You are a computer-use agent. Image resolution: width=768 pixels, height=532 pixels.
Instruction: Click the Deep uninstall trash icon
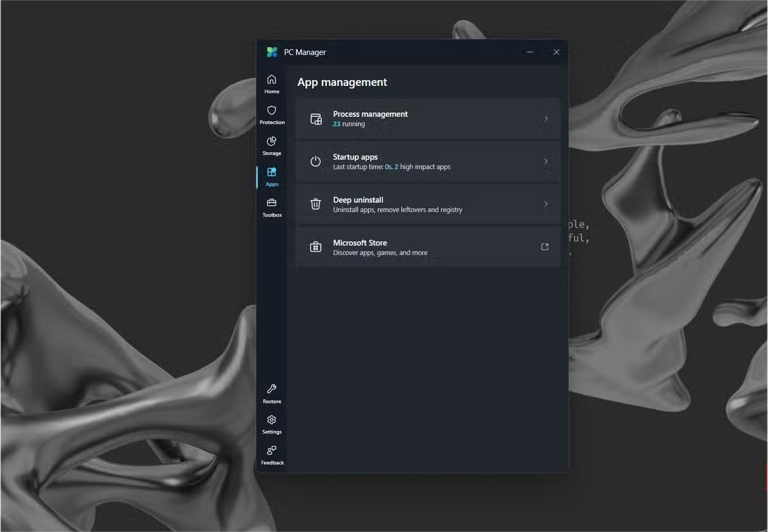pyautogui.click(x=315, y=204)
